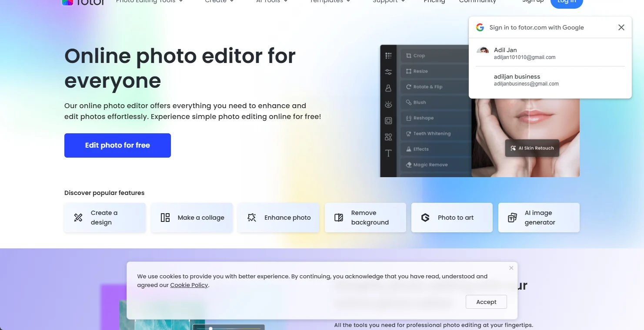This screenshot has width=644, height=330.
Task: Expand the Create dropdown menu
Action: tap(219, 2)
